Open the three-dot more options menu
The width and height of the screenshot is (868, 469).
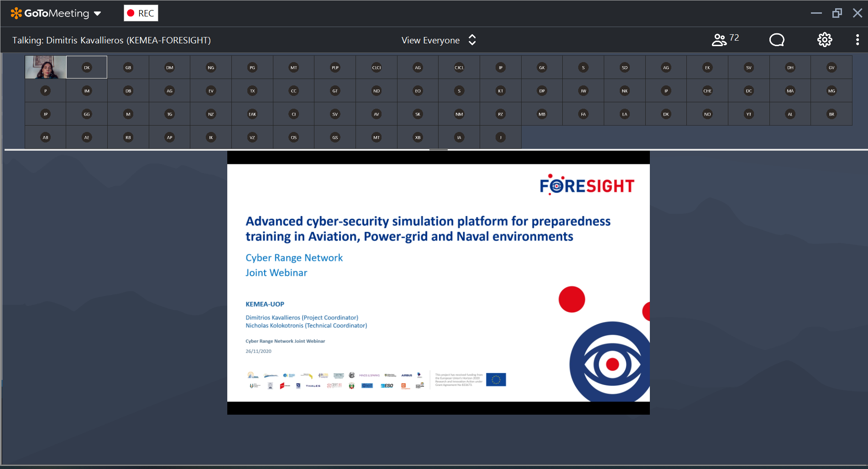click(x=858, y=40)
